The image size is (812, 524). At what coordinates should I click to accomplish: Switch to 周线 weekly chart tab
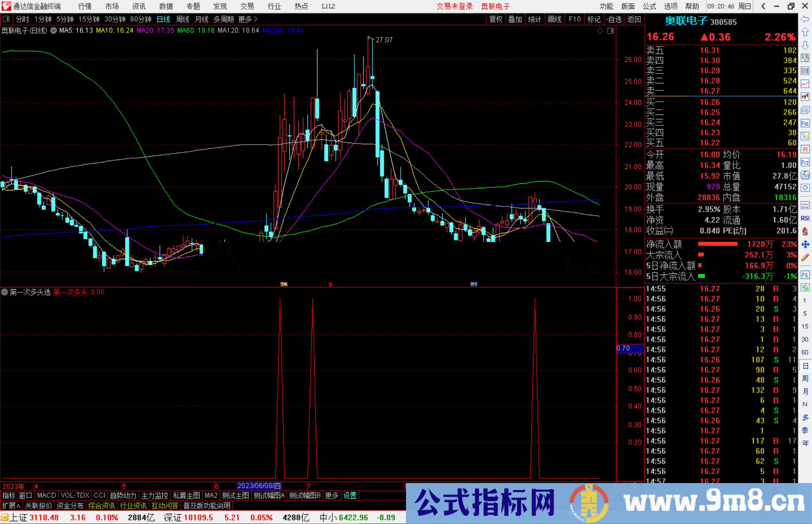tap(182, 19)
